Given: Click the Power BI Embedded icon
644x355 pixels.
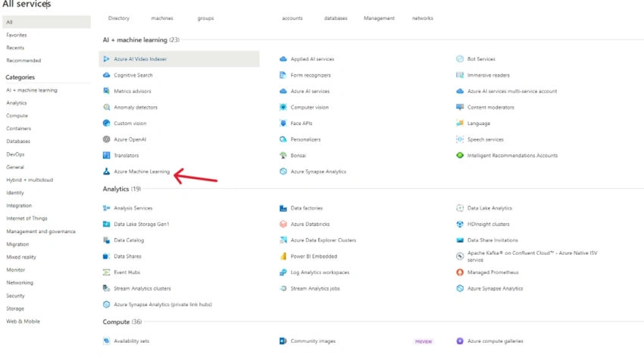Looking at the screenshot, I should pyautogui.click(x=283, y=256).
